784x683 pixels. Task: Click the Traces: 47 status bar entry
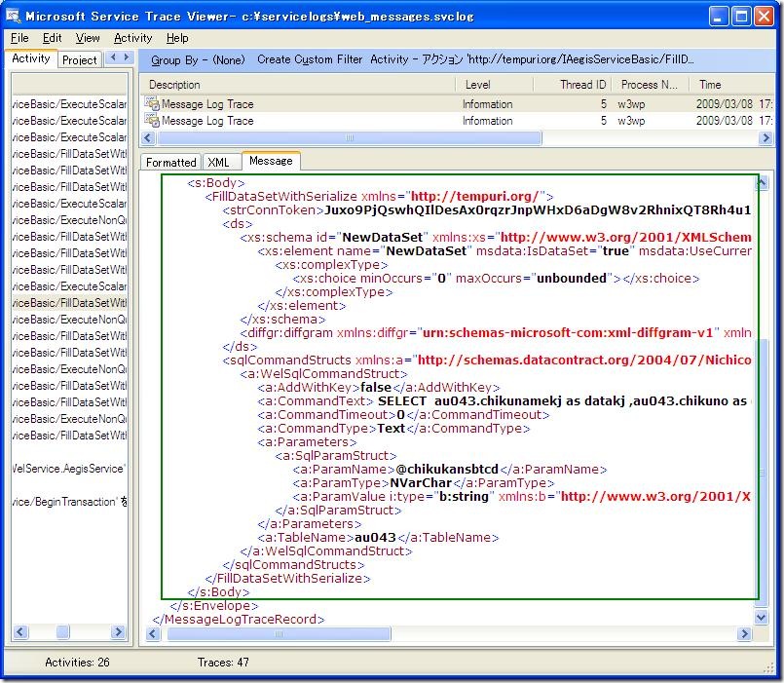pyautogui.click(x=223, y=663)
